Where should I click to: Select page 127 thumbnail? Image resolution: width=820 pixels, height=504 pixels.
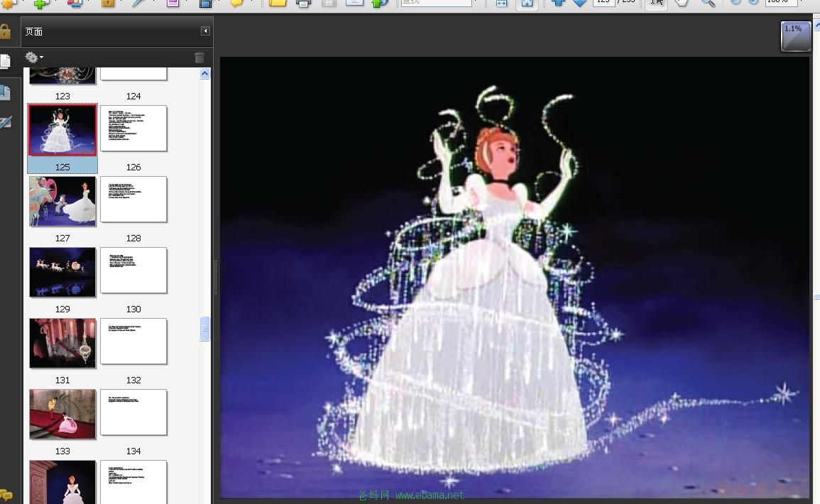(62, 201)
